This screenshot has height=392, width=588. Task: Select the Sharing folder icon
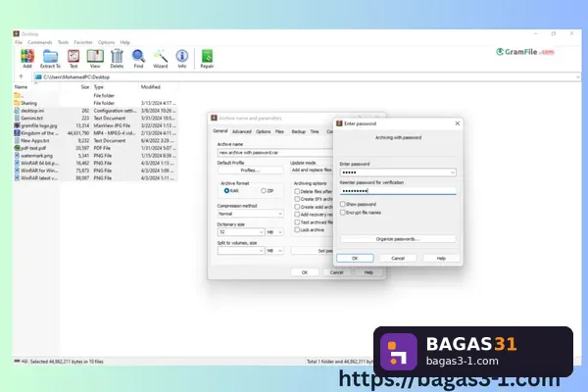17,103
